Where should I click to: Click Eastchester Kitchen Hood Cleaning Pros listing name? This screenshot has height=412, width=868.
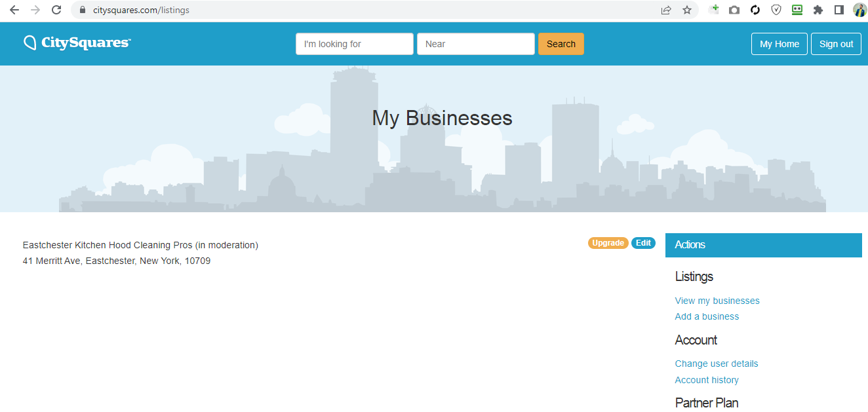108,245
